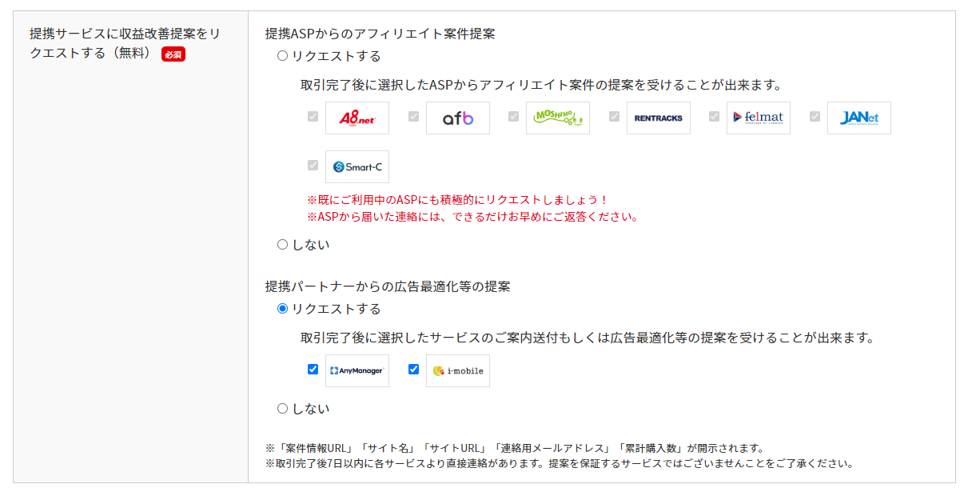Click the Smart-C logo

(x=357, y=166)
